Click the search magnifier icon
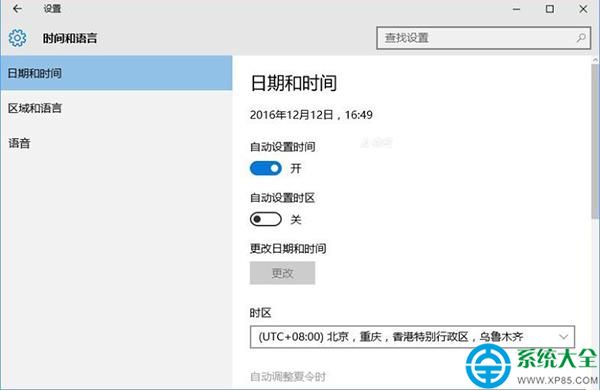The image size is (600, 391). point(581,37)
